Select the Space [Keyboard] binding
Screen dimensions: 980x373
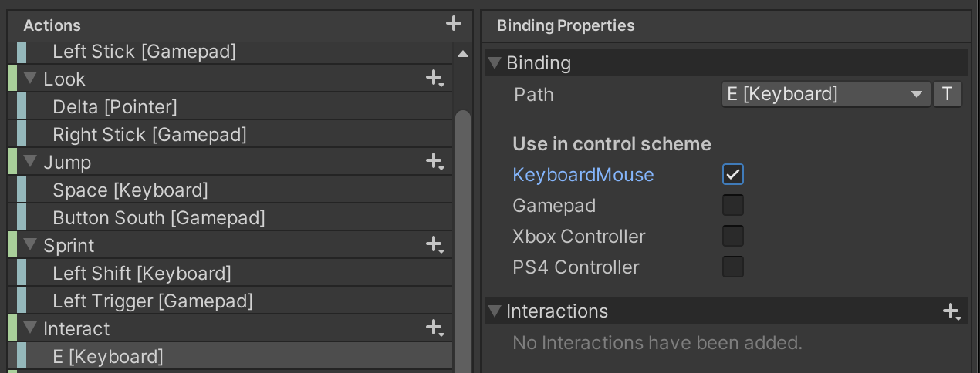[x=130, y=190]
